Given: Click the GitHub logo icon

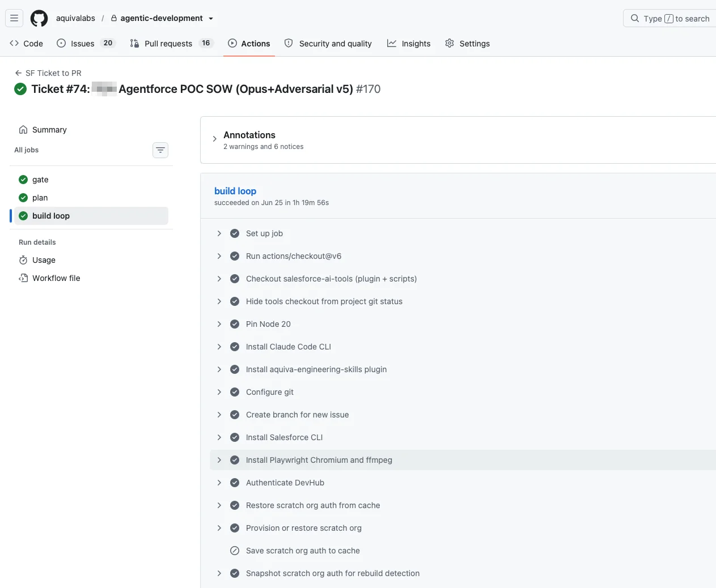Looking at the screenshot, I should (x=39, y=18).
